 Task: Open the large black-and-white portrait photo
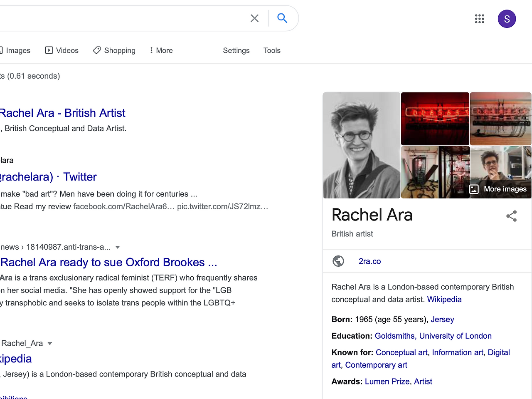click(362, 145)
